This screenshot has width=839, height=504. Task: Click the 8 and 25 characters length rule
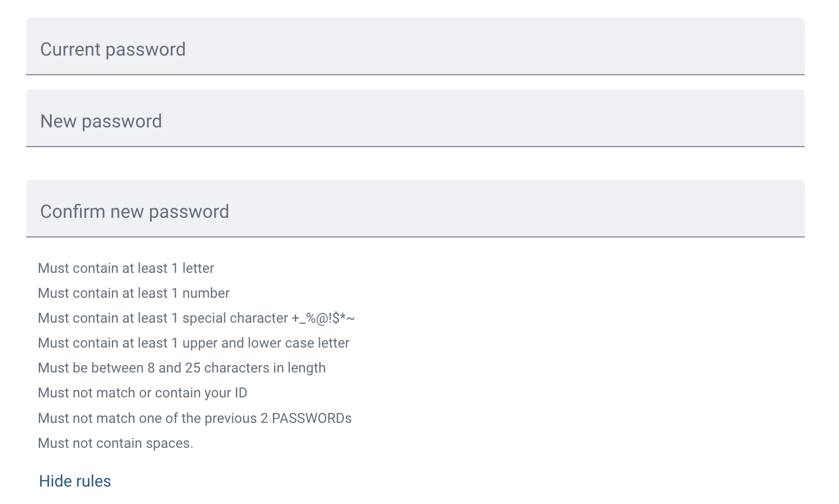181,368
